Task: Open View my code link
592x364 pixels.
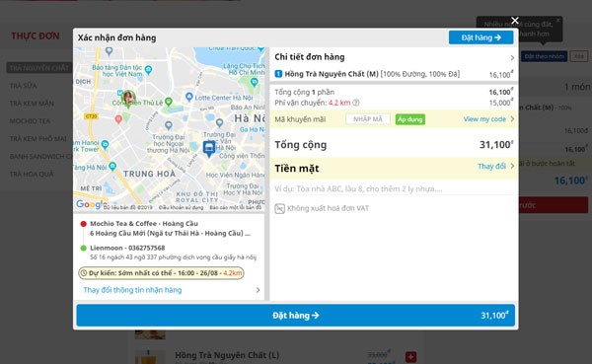Action: 484,119
